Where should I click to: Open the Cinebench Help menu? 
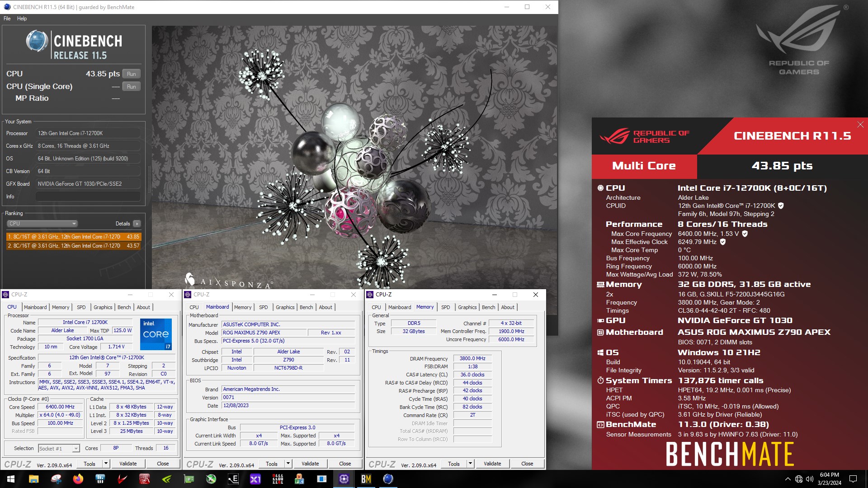[22, 19]
